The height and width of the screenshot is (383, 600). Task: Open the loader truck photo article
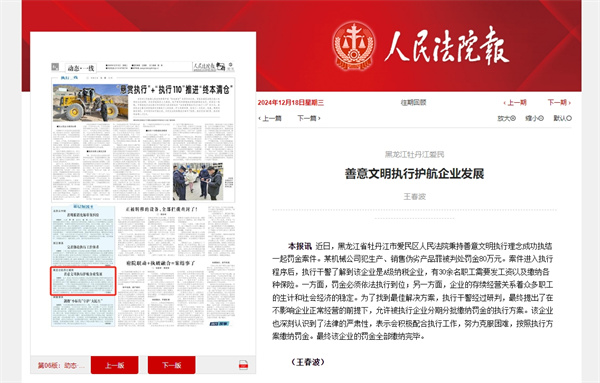click(x=90, y=103)
